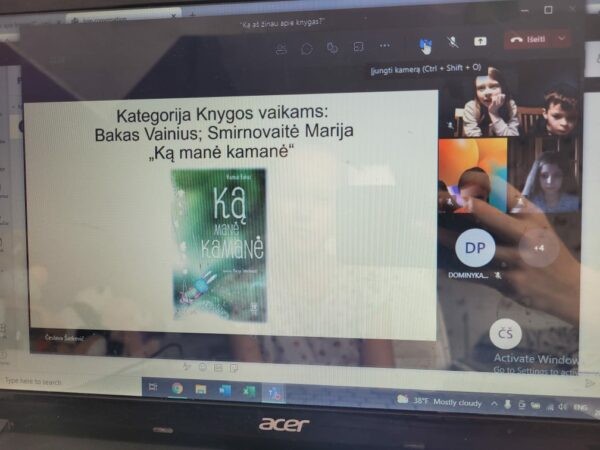600x450 pixels.
Task: Select the DP Dominyka participant avatar
Action: pyautogui.click(x=474, y=247)
